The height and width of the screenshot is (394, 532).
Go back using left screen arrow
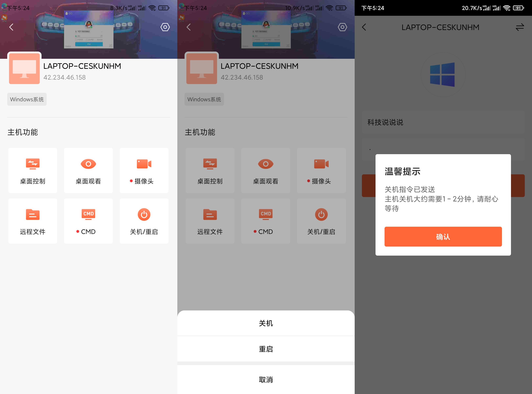11,27
